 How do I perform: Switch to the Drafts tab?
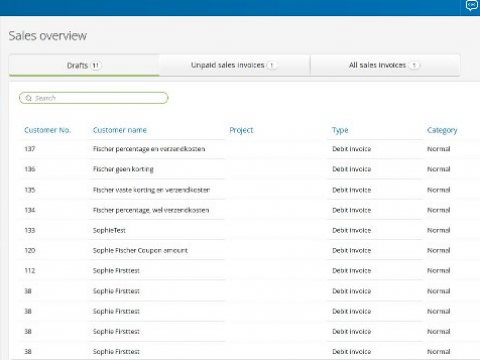pos(84,65)
